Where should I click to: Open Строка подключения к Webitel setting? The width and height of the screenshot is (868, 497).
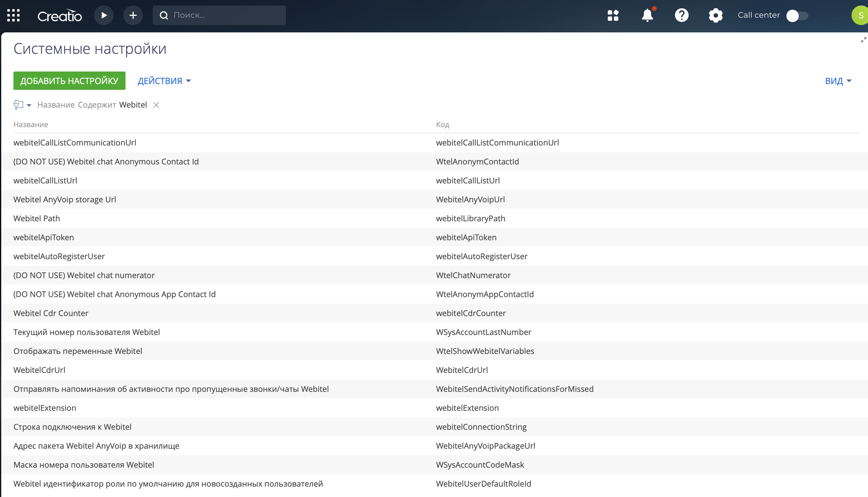pos(72,427)
